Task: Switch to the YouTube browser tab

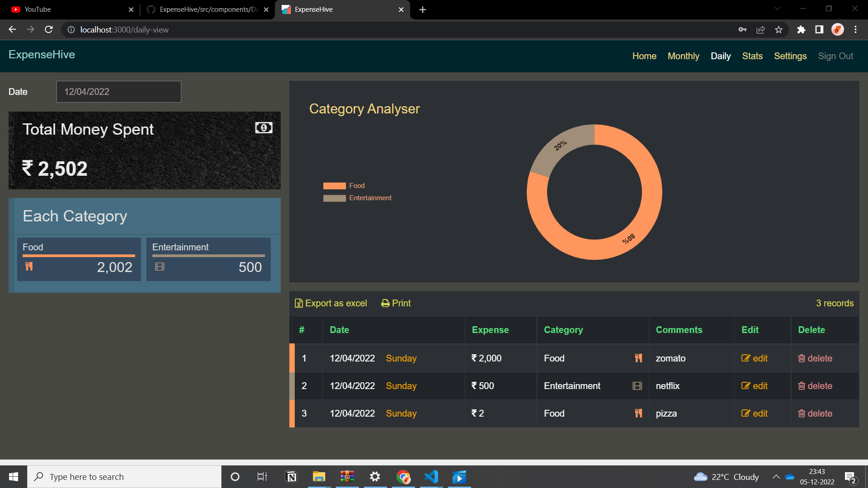Action: point(68,9)
